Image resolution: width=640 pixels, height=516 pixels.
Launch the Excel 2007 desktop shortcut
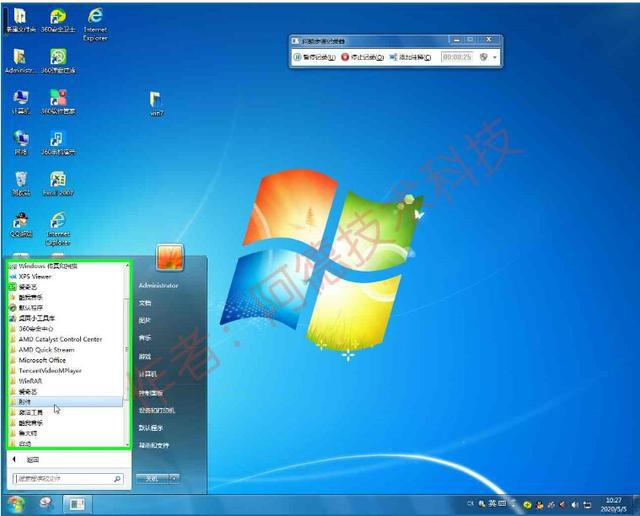coord(58,184)
